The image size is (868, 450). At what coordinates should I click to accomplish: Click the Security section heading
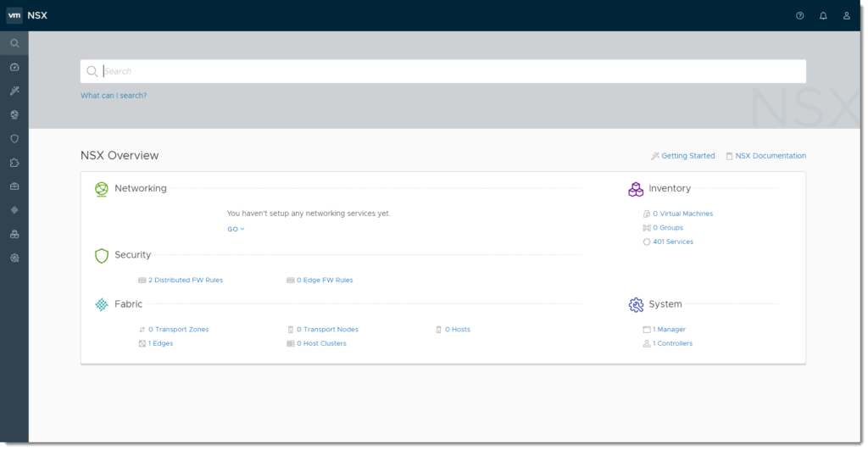click(133, 255)
